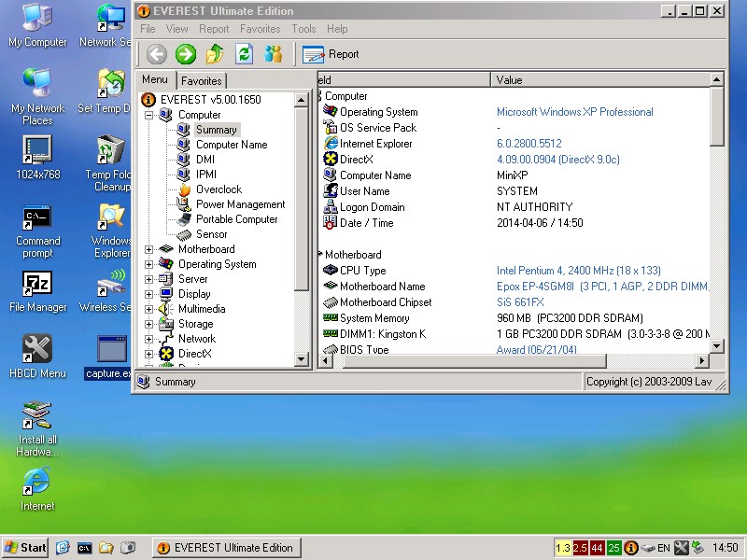747x560 pixels.
Task: Click EVEREST info icon in system tray
Action: pos(631,548)
